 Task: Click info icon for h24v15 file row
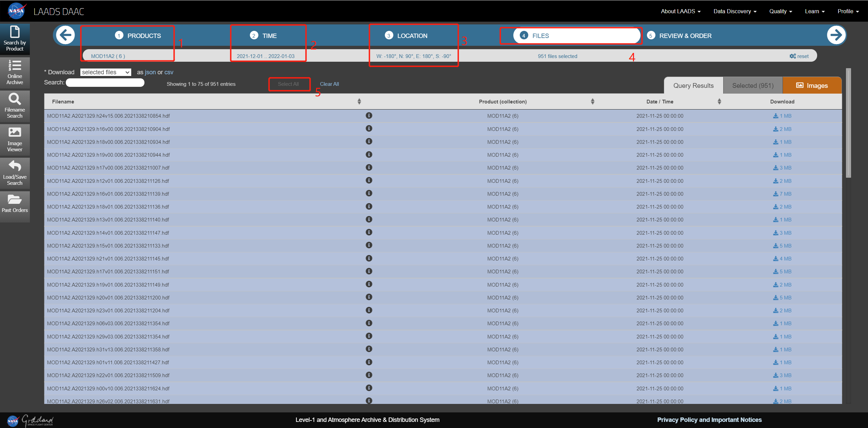(x=369, y=116)
